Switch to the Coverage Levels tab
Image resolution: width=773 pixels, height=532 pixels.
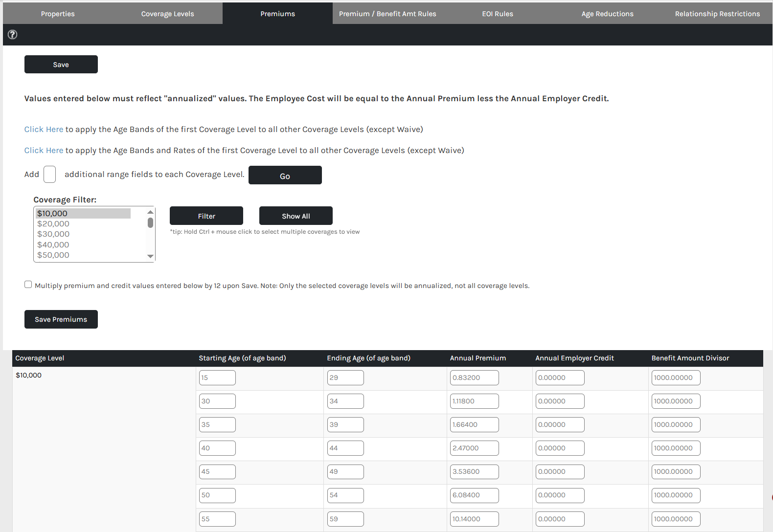click(168, 13)
